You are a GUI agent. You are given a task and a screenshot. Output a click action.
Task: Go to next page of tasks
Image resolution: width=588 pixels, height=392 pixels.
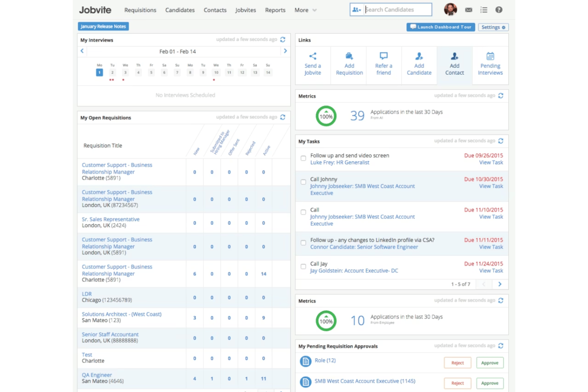tap(500, 284)
